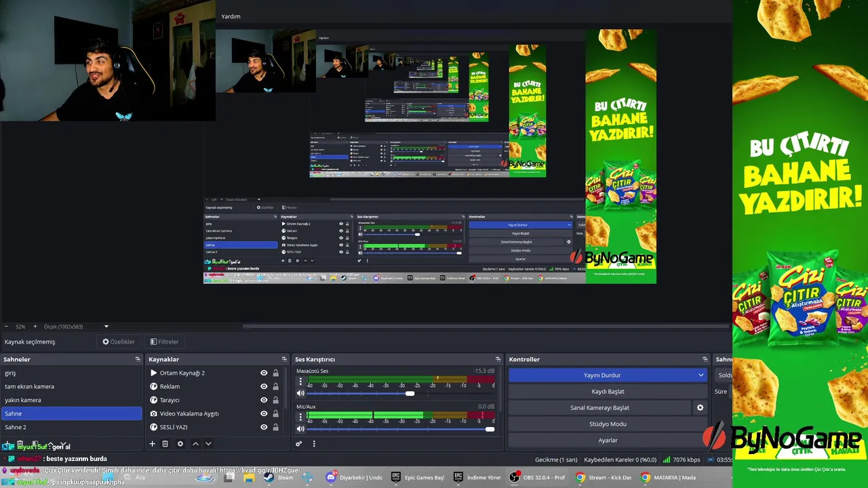Mute the Mic/Aux speaker icon

click(x=300, y=428)
